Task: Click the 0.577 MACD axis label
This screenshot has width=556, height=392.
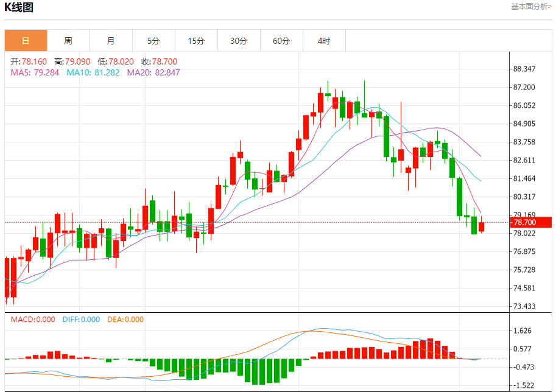Action: click(x=523, y=349)
